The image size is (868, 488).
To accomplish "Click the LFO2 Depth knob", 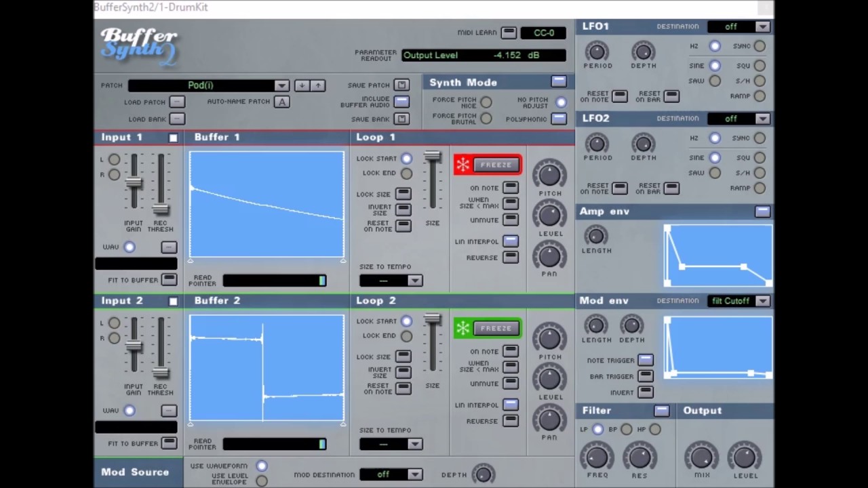I will point(643,143).
